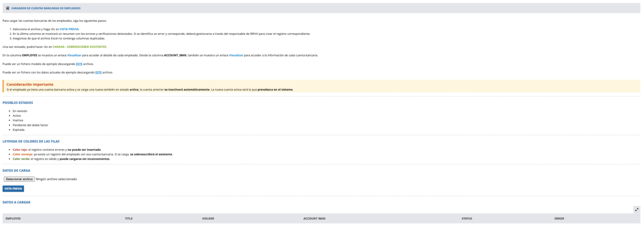Select the EMPLOYEE column header

(x=13, y=219)
